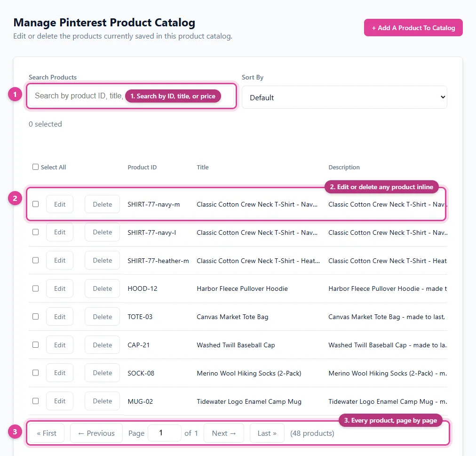Click the Title column header

(202, 167)
